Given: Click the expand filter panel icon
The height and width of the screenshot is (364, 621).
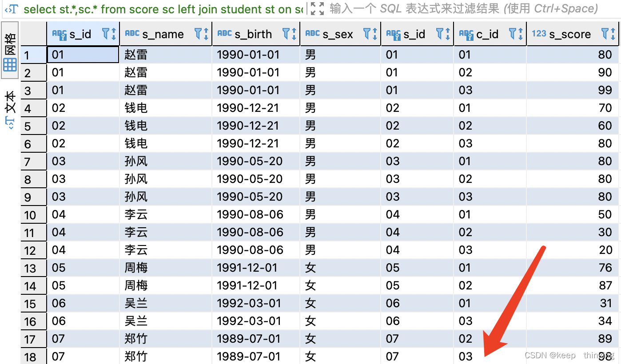Looking at the screenshot, I should [x=317, y=8].
